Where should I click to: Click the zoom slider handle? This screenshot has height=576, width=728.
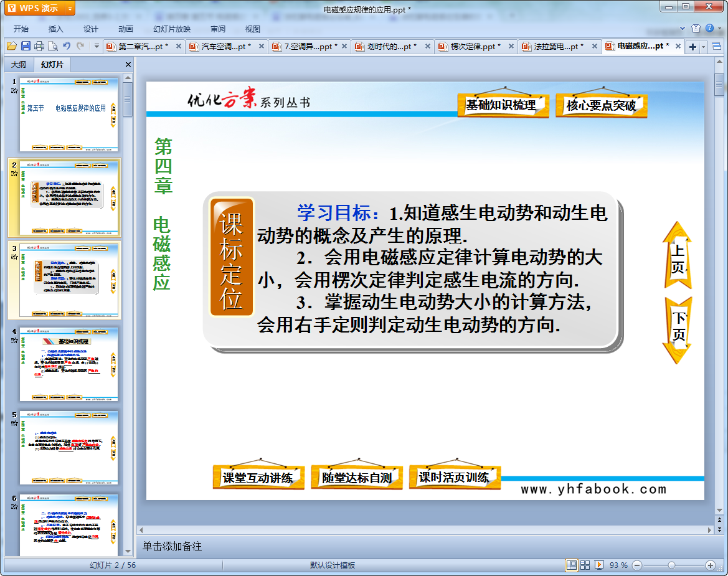(x=671, y=565)
